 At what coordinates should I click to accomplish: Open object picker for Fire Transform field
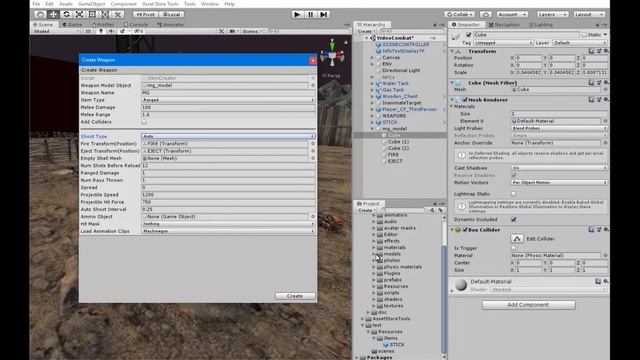click(313, 144)
